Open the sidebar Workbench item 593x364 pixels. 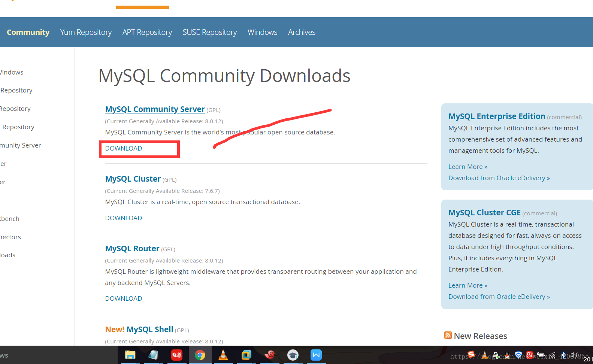10,219
